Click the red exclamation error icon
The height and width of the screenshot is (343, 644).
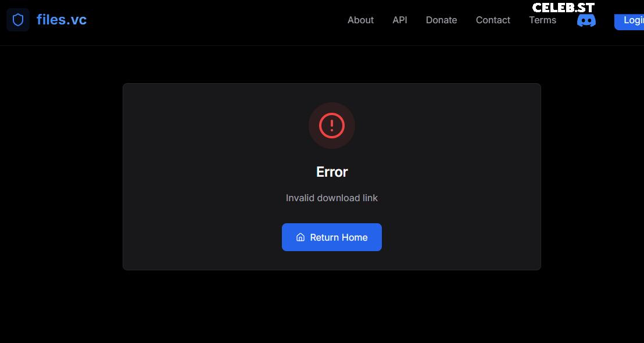point(332,126)
